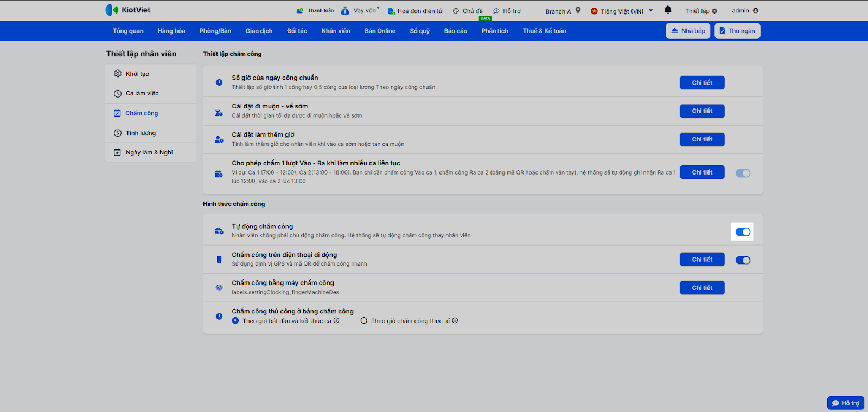The height and width of the screenshot is (412, 868).
Task: Click the Thu ngân button
Action: (x=737, y=31)
